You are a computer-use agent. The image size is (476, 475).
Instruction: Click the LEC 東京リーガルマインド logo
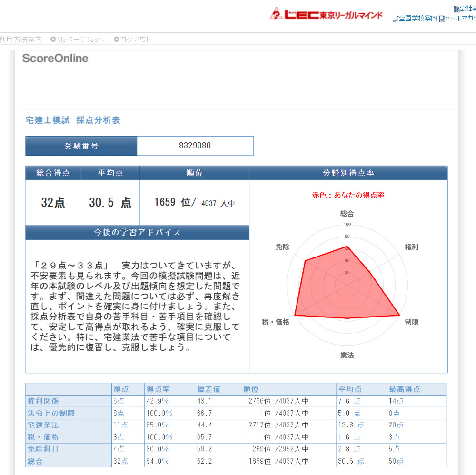coord(326,14)
